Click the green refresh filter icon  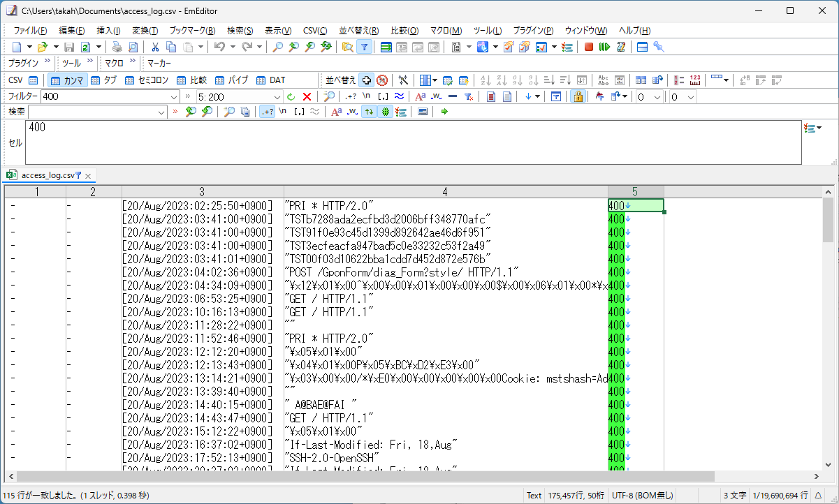coord(291,96)
